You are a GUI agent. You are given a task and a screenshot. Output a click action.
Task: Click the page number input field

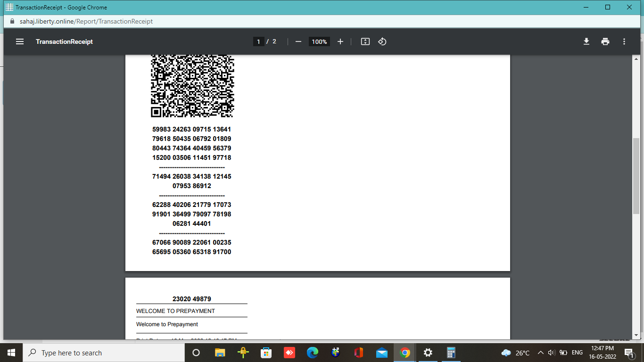click(258, 41)
